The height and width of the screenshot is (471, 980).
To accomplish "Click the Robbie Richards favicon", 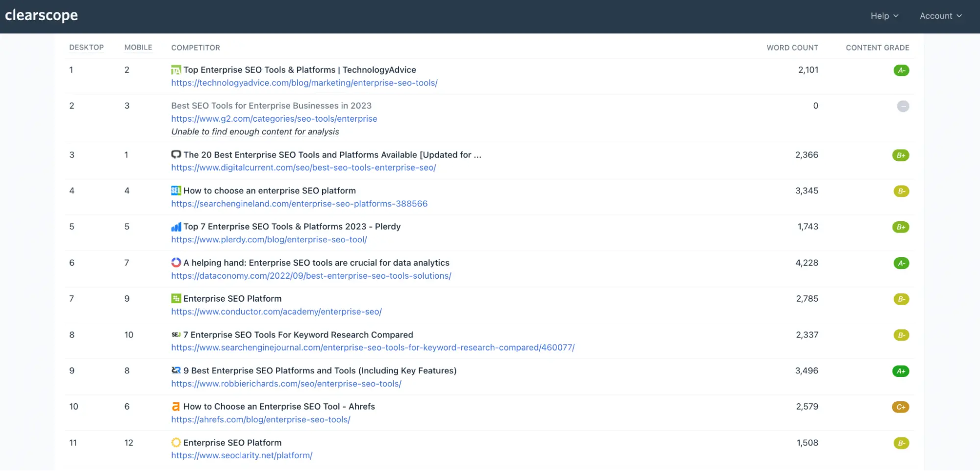I will click(x=176, y=370).
